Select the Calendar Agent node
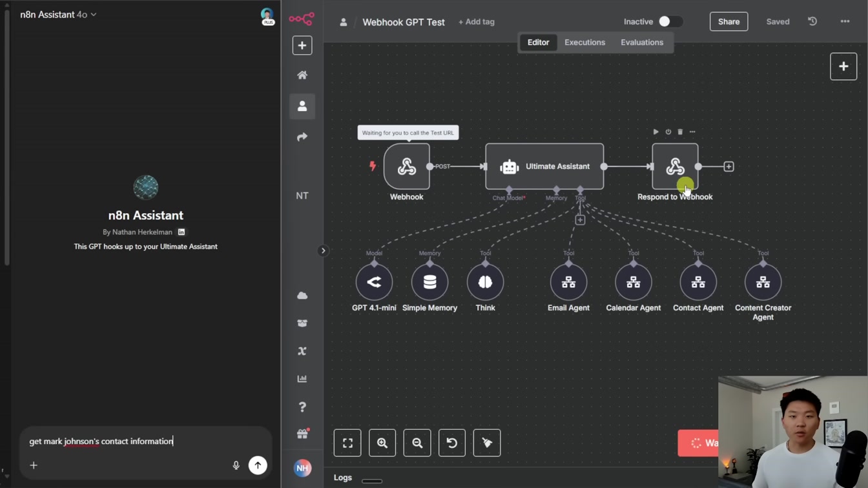The image size is (868, 488). pos(633,282)
